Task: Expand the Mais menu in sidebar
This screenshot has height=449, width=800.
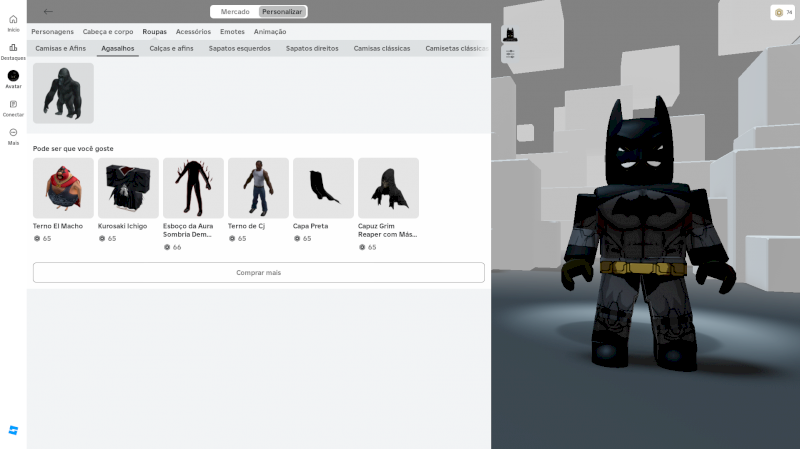Action: click(x=13, y=132)
